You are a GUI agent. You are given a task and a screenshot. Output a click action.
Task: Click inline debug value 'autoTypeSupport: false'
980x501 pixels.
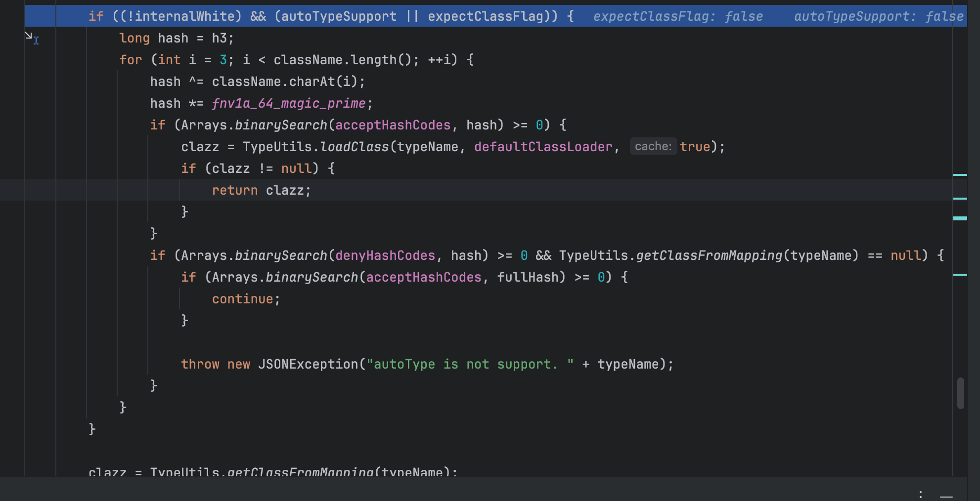tap(879, 16)
